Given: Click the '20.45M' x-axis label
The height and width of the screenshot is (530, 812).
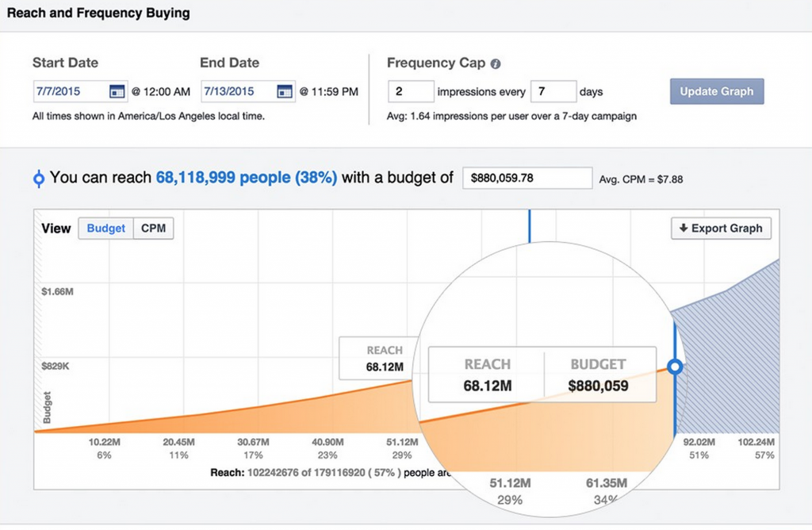Looking at the screenshot, I should coord(178,442).
